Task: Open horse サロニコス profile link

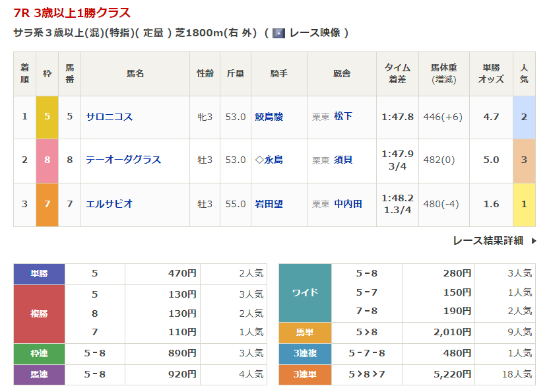Action: [x=109, y=117]
